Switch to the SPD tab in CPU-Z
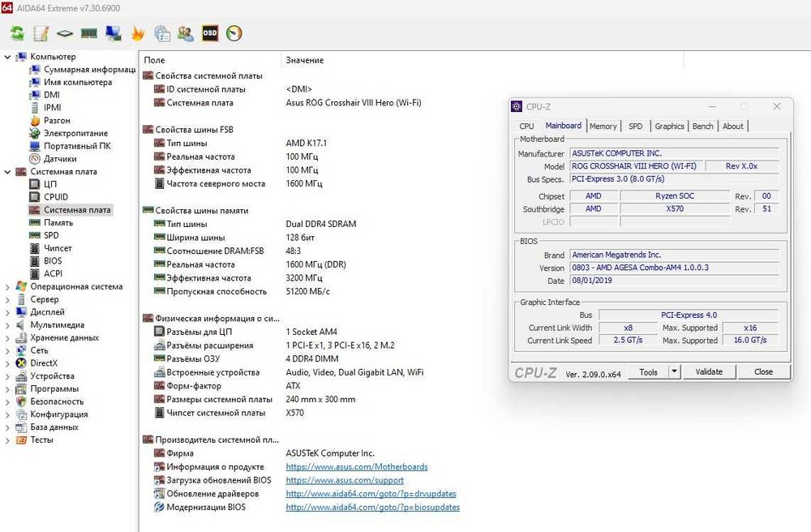The width and height of the screenshot is (811, 532). [636, 126]
